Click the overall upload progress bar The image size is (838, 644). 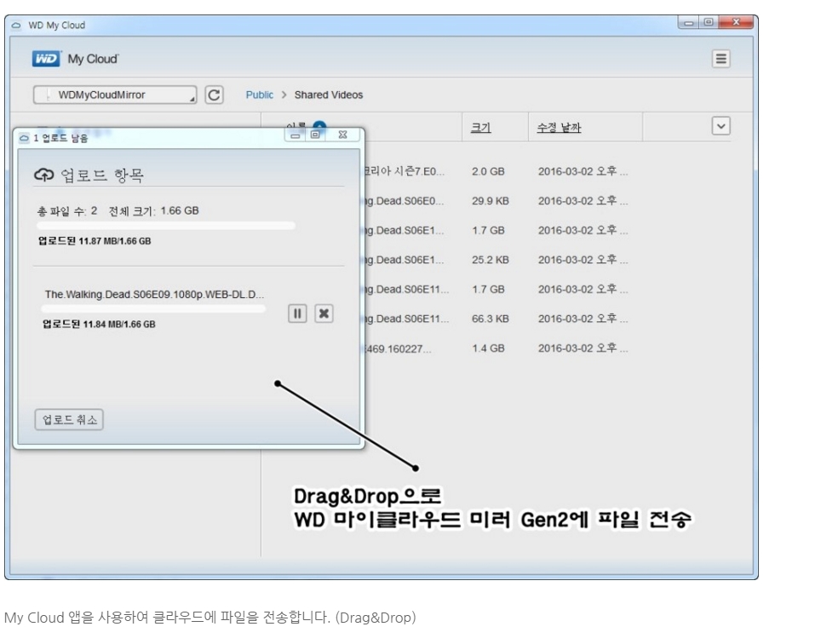pyautogui.click(x=166, y=226)
